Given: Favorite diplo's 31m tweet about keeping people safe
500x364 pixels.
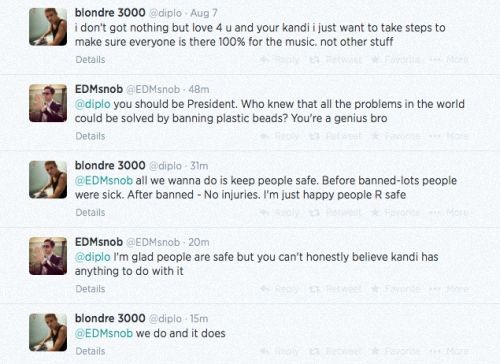Looking at the screenshot, I should point(395,213).
